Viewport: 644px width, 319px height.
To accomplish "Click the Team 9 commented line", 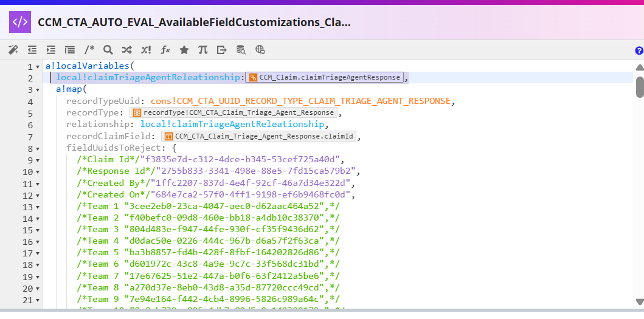I will tap(208, 300).
